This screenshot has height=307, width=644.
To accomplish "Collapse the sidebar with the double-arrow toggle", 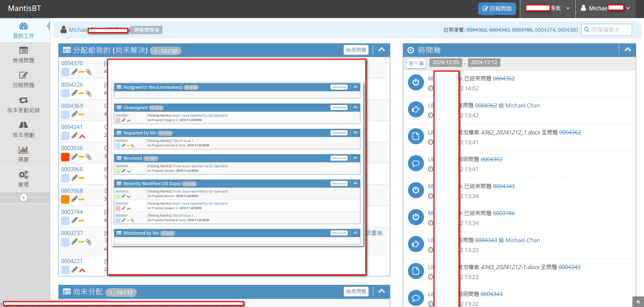I will (x=24, y=198).
